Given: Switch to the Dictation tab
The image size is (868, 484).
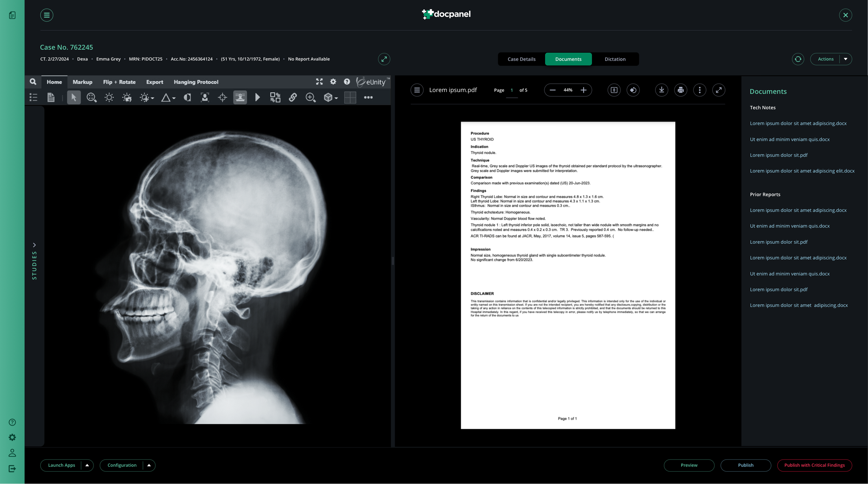Looking at the screenshot, I should [615, 59].
